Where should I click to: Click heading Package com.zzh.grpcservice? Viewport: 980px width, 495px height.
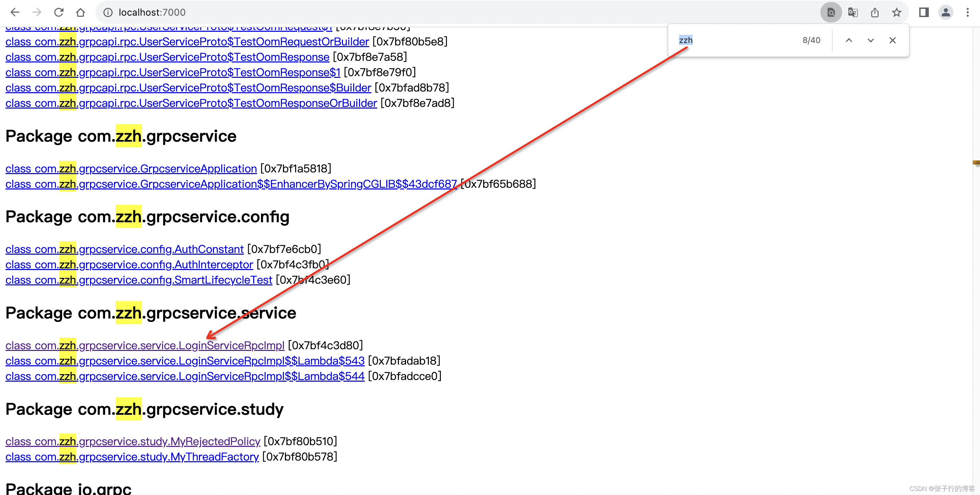coord(121,136)
